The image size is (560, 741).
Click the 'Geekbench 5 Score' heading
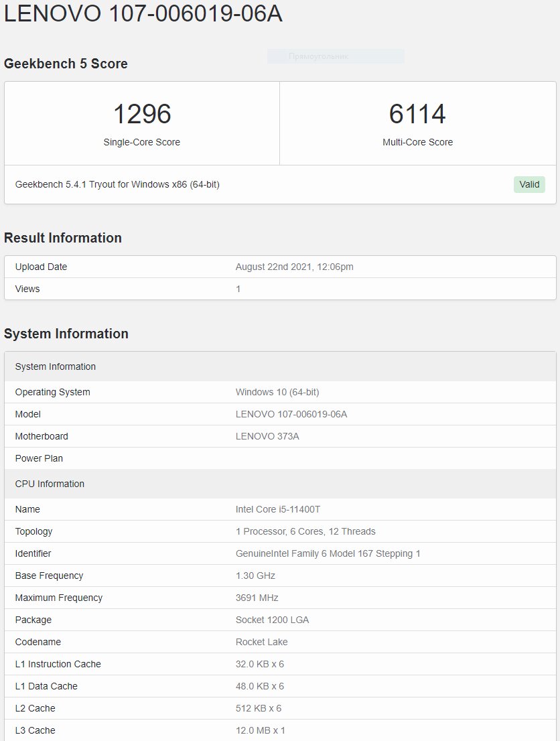point(66,64)
